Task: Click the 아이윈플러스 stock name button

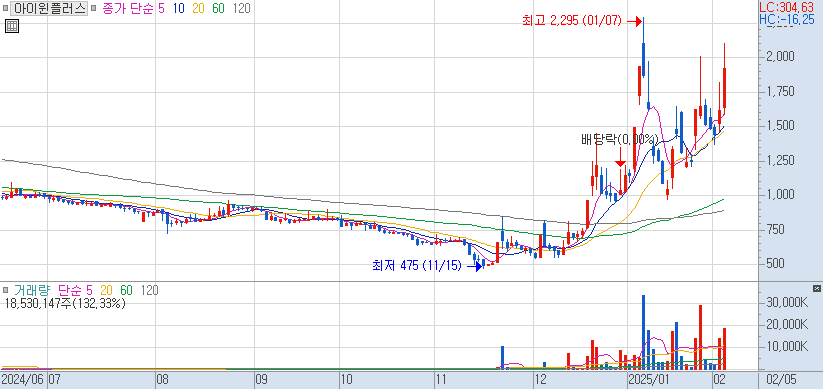Action: tap(49, 8)
